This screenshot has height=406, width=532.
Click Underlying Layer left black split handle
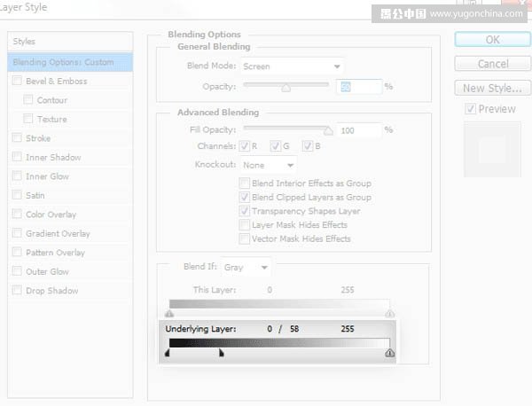(x=168, y=353)
